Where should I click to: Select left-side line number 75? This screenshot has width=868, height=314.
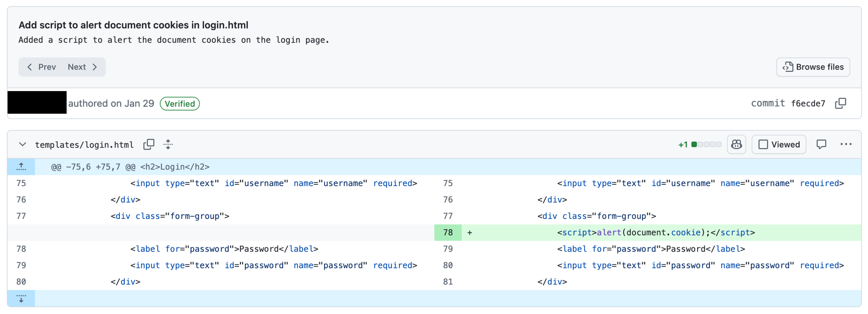pyautogui.click(x=21, y=183)
